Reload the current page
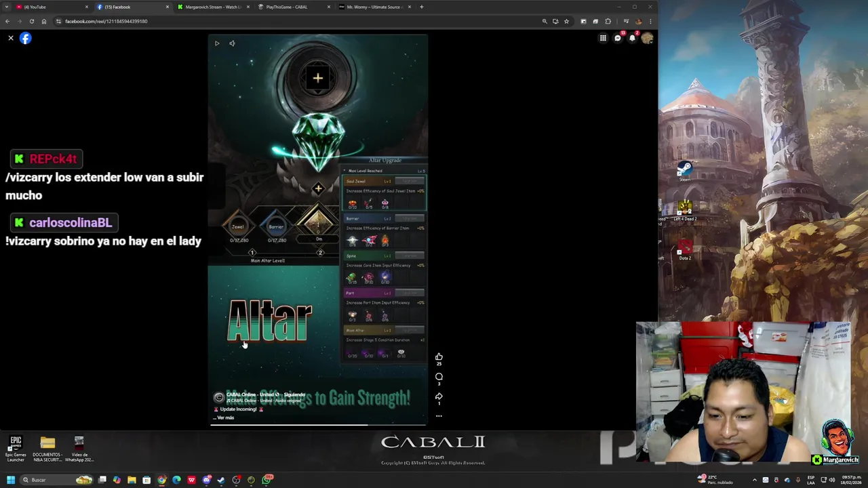Screen dimensions: 868x488 click(x=31, y=21)
